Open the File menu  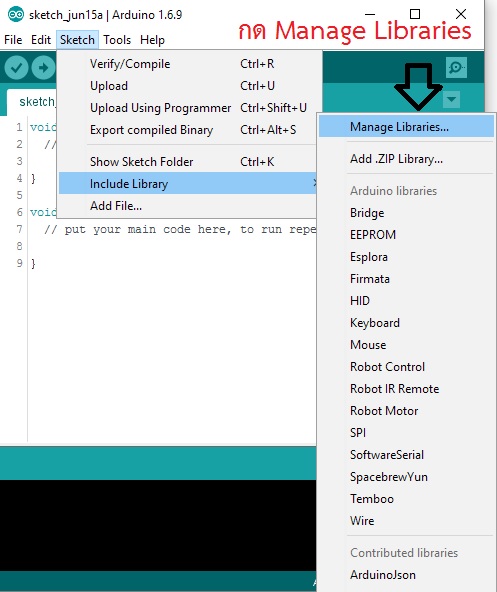click(x=13, y=40)
